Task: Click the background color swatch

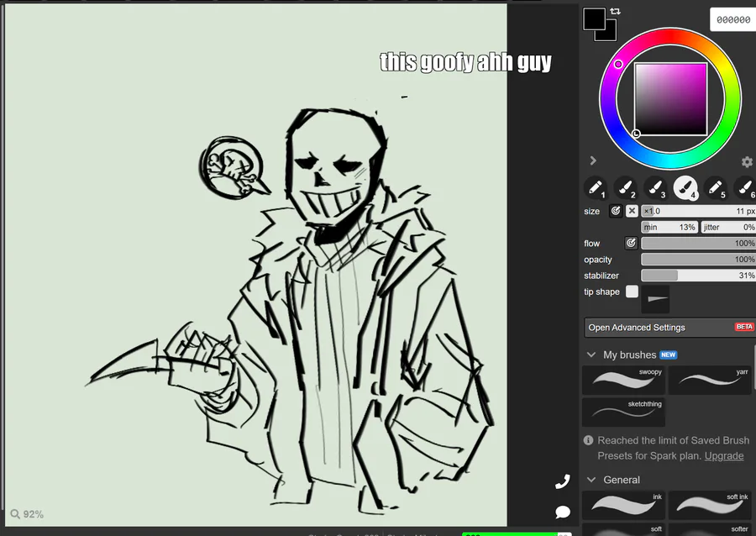Action: click(610, 34)
